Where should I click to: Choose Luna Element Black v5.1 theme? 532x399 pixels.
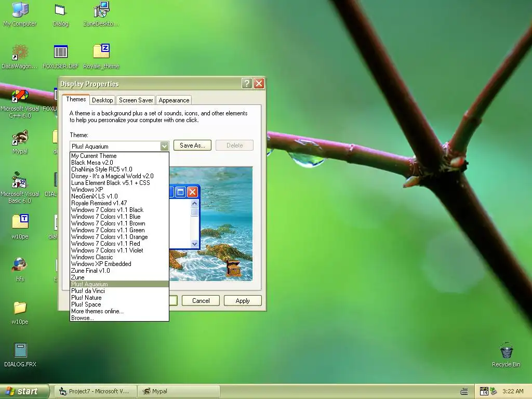pos(119,183)
